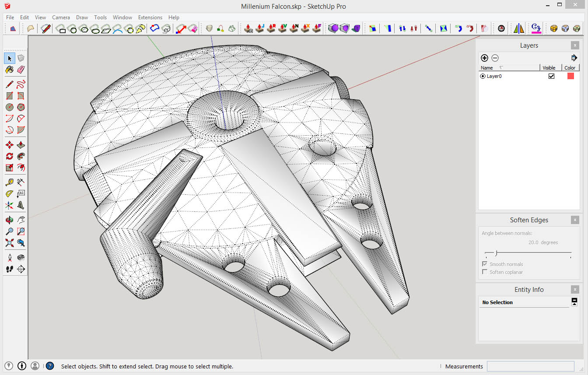
Task: Activate the Zoom Extents tool
Action: tap(10, 243)
